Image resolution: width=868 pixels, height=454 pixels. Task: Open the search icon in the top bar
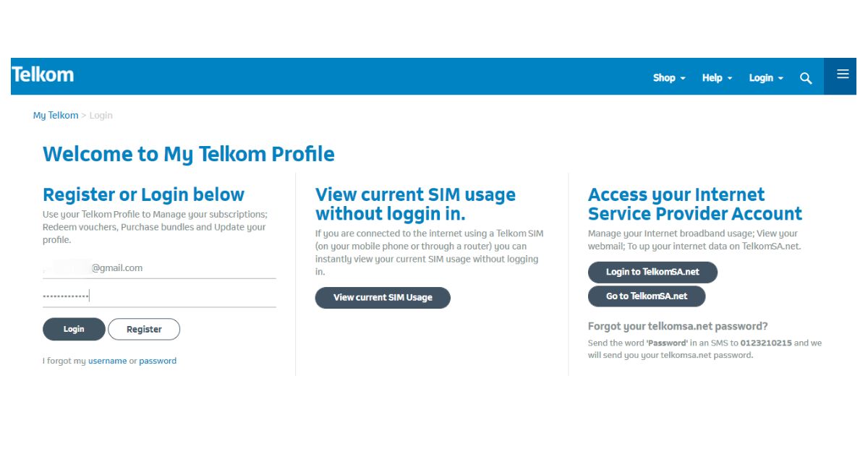click(x=806, y=77)
